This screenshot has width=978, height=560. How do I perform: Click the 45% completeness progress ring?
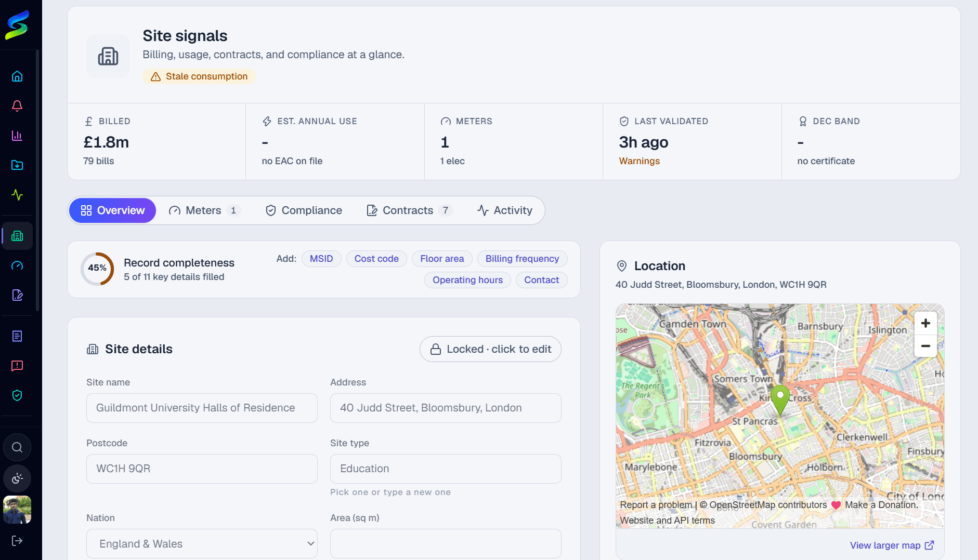tap(97, 269)
